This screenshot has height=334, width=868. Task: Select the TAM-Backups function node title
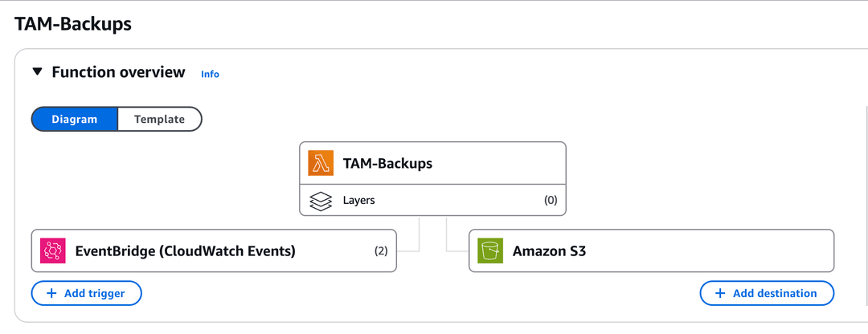pyautogui.click(x=387, y=164)
